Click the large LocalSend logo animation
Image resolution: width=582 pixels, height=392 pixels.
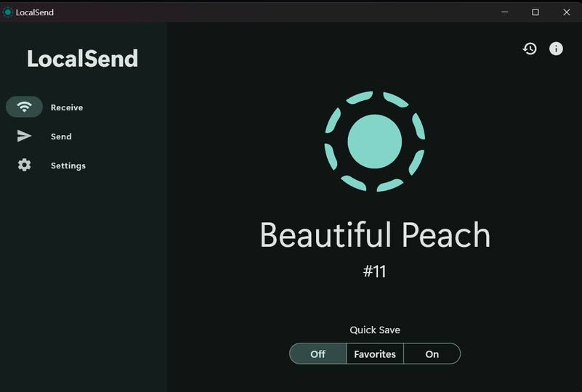click(x=374, y=142)
